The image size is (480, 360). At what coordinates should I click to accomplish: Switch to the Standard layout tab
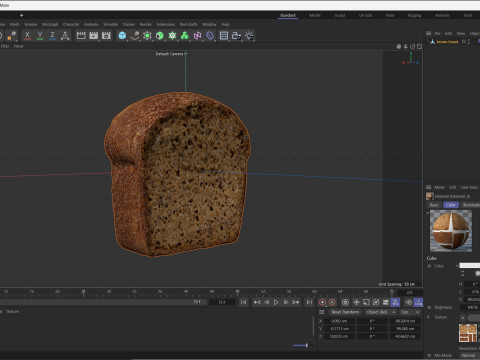pyautogui.click(x=288, y=15)
